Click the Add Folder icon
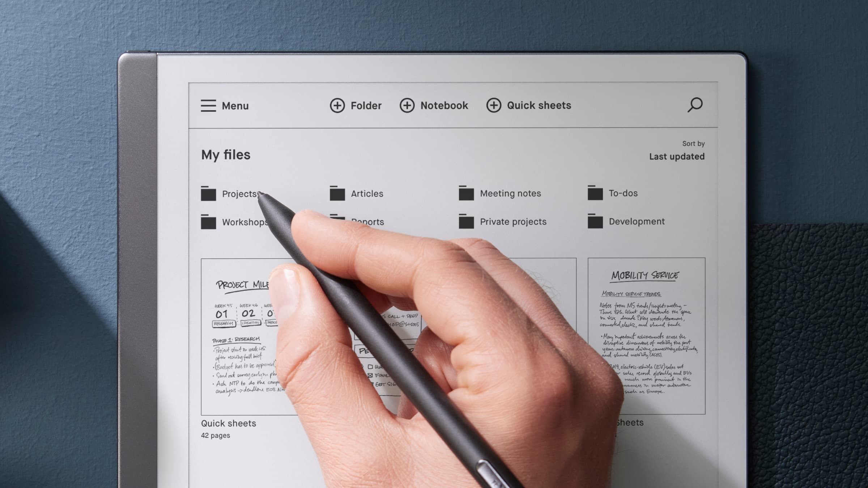The height and width of the screenshot is (488, 868). 336,105
